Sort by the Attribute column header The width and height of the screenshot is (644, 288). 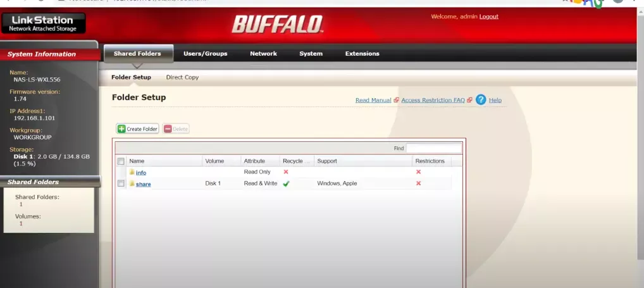click(261, 161)
